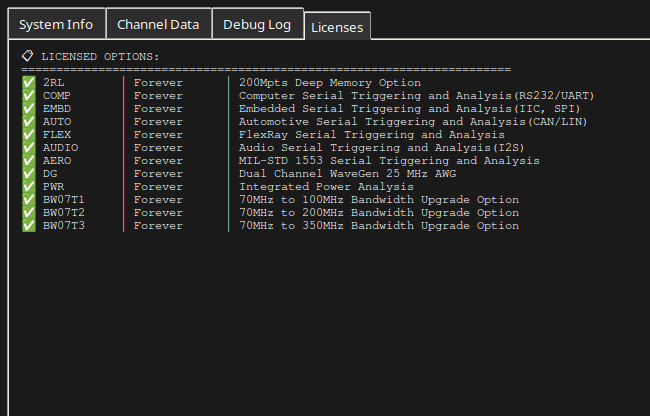Click the green checkmark for AUDIO

click(29, 148)
